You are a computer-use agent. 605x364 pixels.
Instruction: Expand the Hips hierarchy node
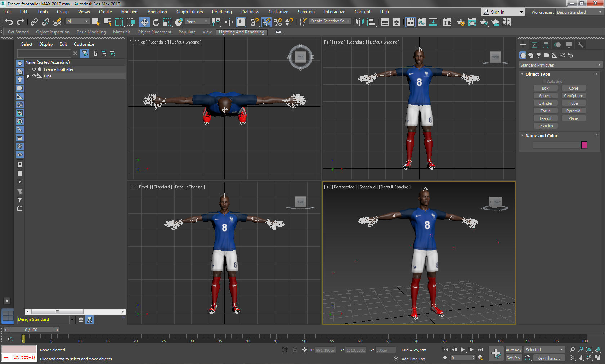pyautogui.click(x=28, y=76)
